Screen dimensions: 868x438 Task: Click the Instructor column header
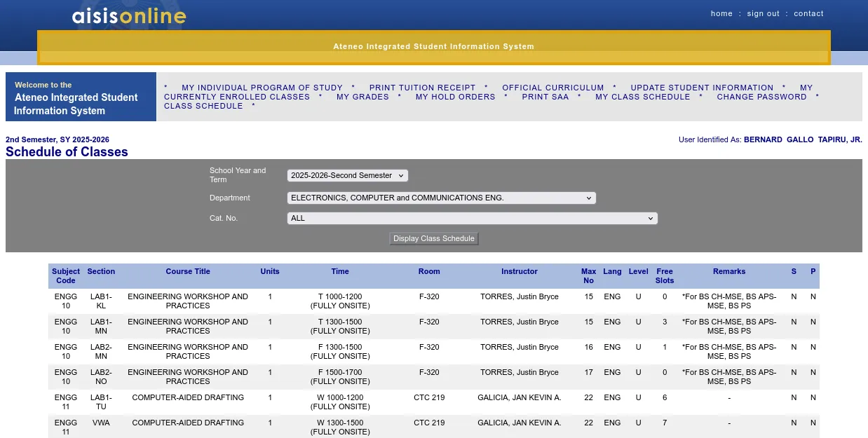point(519,271)
